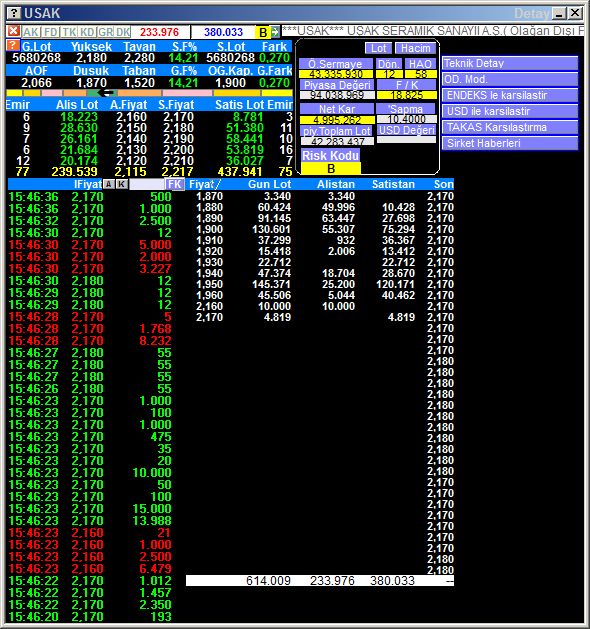This screenshot has height=629, width=590.
Task: Click the piy.Toplam Lot label
Action: click(x=337, y=131)
